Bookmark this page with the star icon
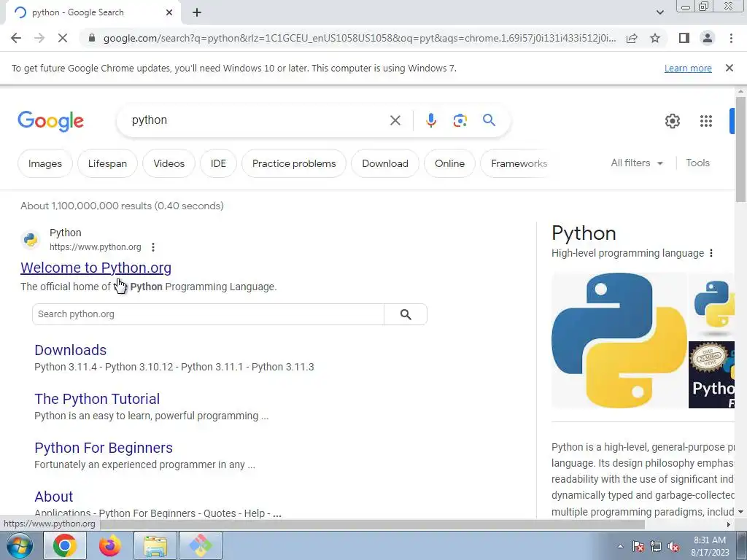747x560 pixels. (655, 38)
